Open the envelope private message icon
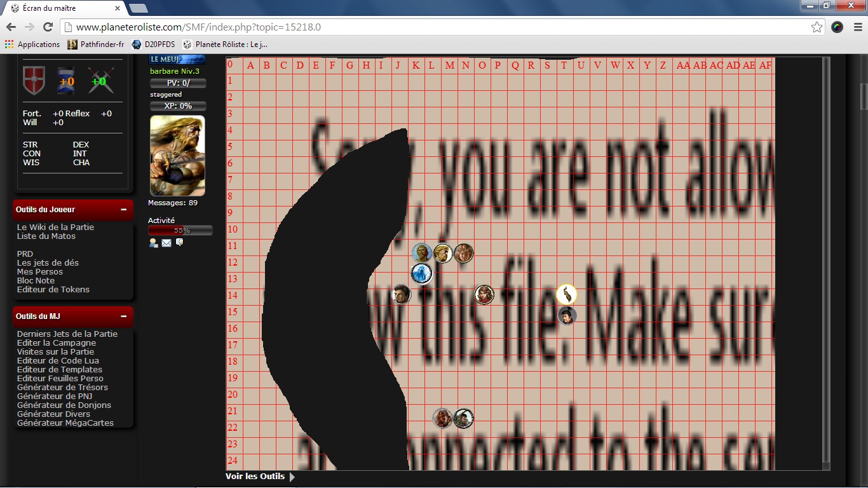The width and height of the screenshot is (868, 488). [x=166, y=243]
